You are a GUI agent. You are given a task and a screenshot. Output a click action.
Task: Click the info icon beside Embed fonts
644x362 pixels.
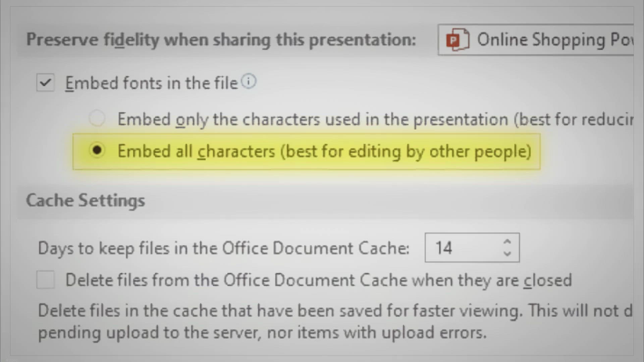click(x=249, y=81)
